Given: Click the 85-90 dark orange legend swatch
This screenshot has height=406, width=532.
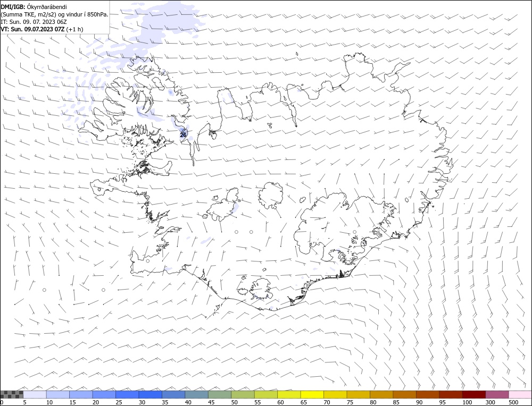Looking at the screenshot, I should tap(404, 394).
